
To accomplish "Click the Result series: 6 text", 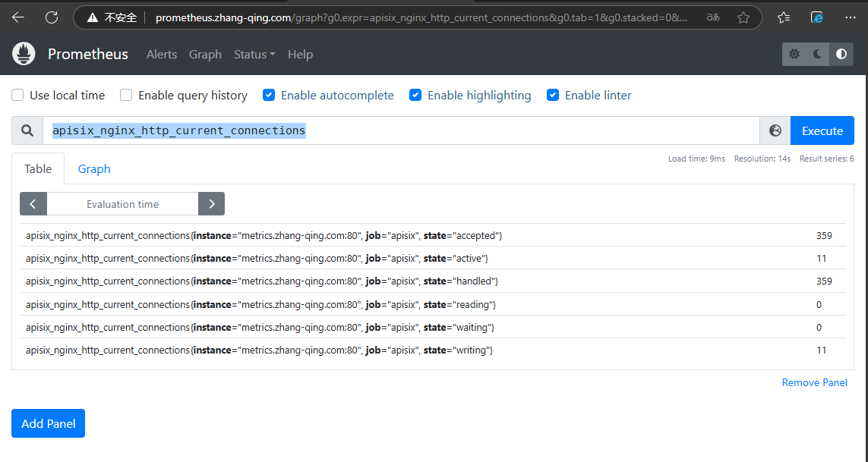I will point(826,159).
